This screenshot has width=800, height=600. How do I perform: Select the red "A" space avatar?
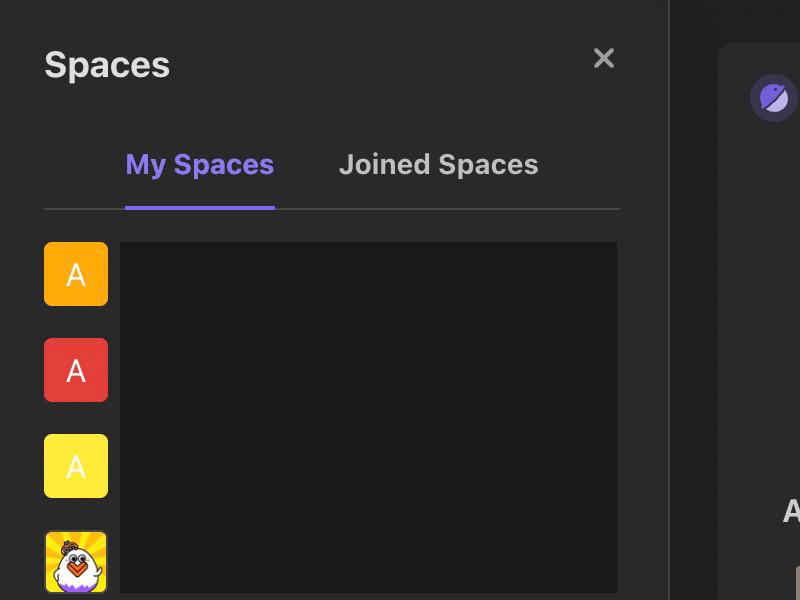point(76,370)
